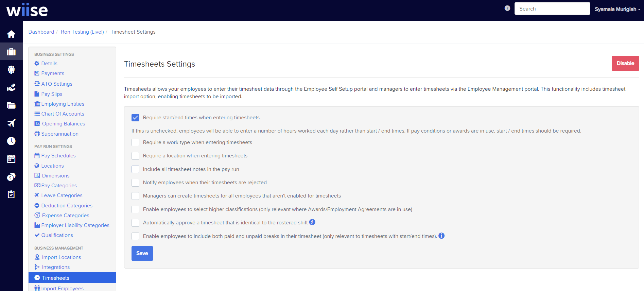
Task: Select the briefcase Business icon in the sidebar
Action: (x=11, y=51)
